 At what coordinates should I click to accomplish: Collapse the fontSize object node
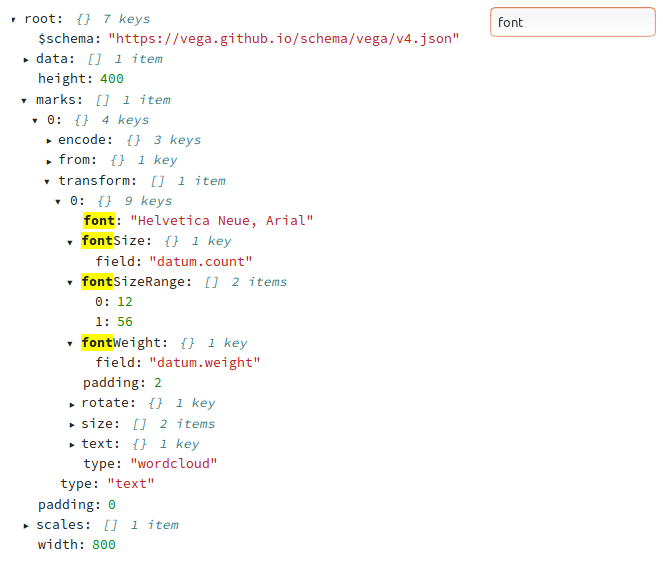coord(70,242)
